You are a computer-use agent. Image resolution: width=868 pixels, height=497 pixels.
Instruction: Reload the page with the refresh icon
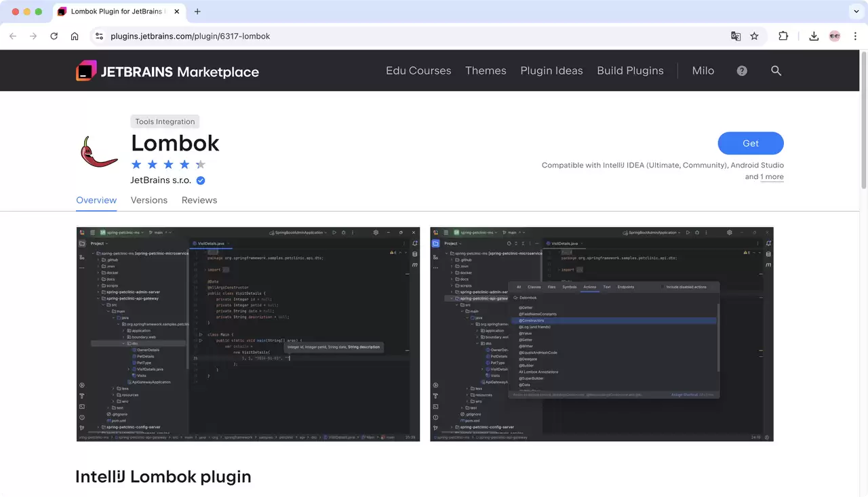click(54, 36)
